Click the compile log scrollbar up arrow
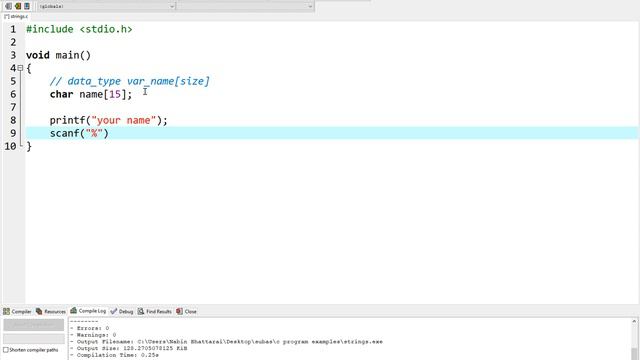640x360 pixels. point(634,321)
